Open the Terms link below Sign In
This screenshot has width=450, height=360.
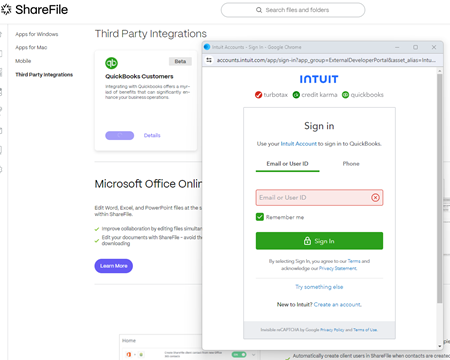(x=354, y=261)
